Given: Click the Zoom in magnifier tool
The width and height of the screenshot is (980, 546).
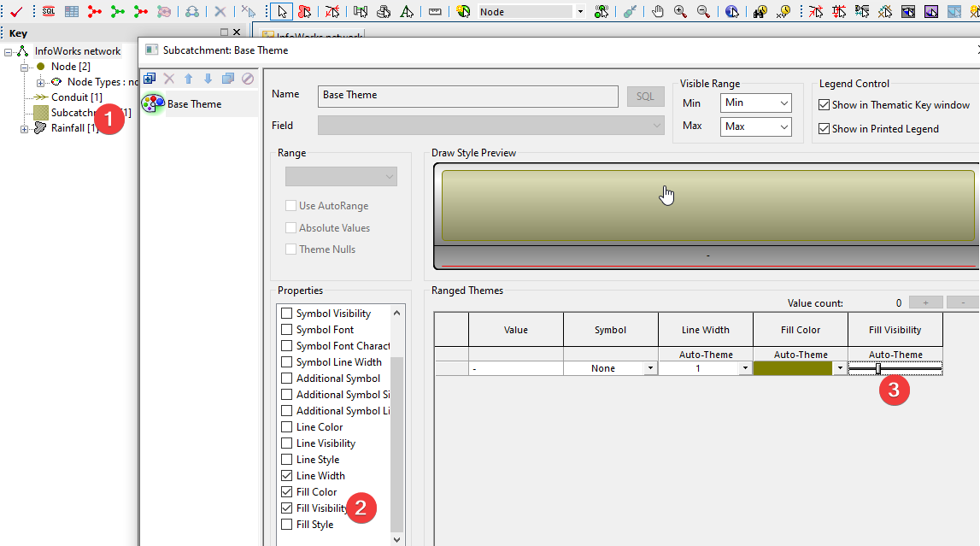Looking at the screenshot, I should pyautogui.click(x=681, y=11).
